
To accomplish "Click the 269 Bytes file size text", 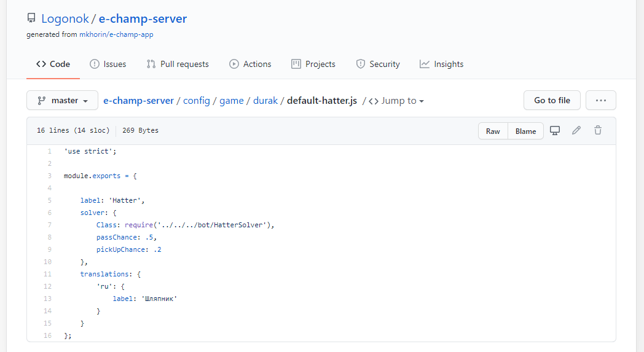I will coord(140,130).
